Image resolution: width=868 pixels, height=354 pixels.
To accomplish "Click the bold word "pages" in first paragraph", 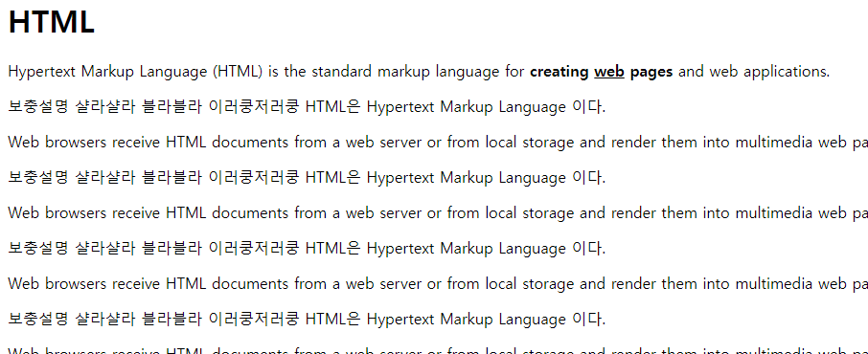I will [651, 73].
